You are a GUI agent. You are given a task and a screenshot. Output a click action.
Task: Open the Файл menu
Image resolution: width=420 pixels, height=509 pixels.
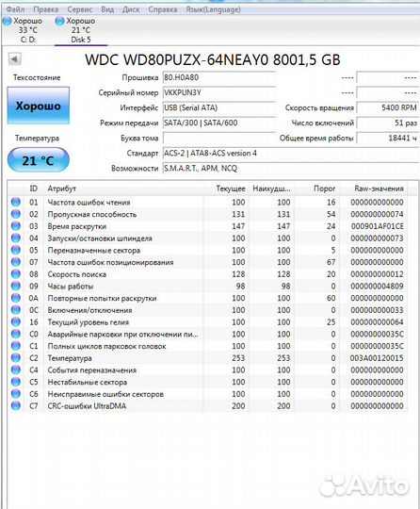click(x=15, y=9)
